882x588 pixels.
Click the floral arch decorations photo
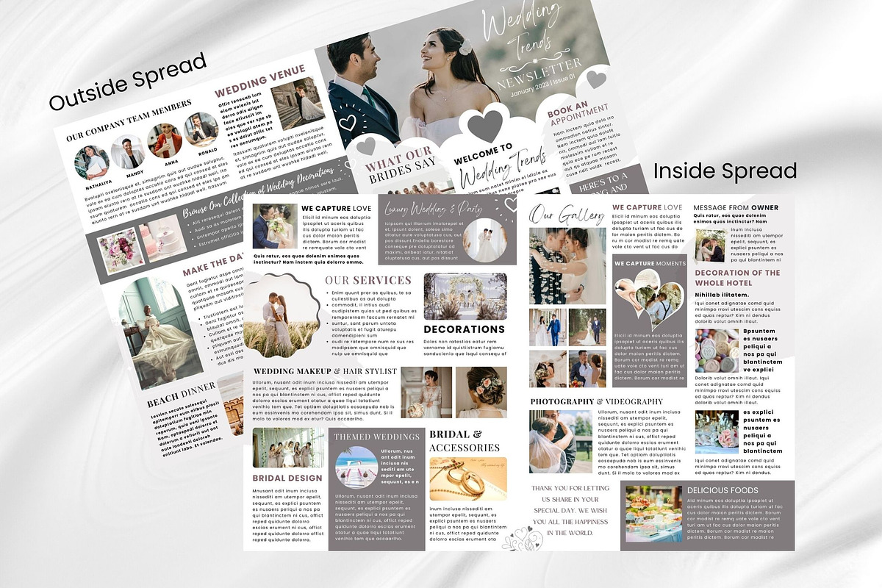465,295
